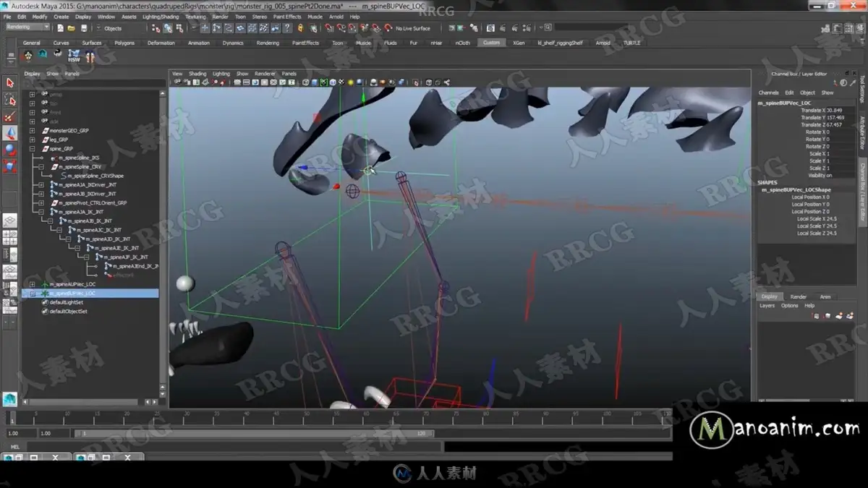Switch to the Polygons shelf tab
This screenshot has height=488, width=868.
(x=124, y=43)
